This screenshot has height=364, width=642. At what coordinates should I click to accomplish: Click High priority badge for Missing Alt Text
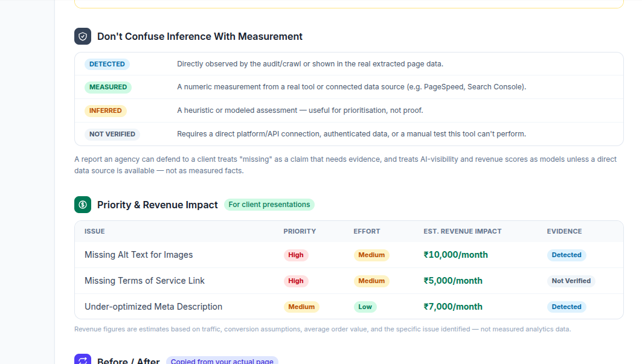tap(295, 255)
